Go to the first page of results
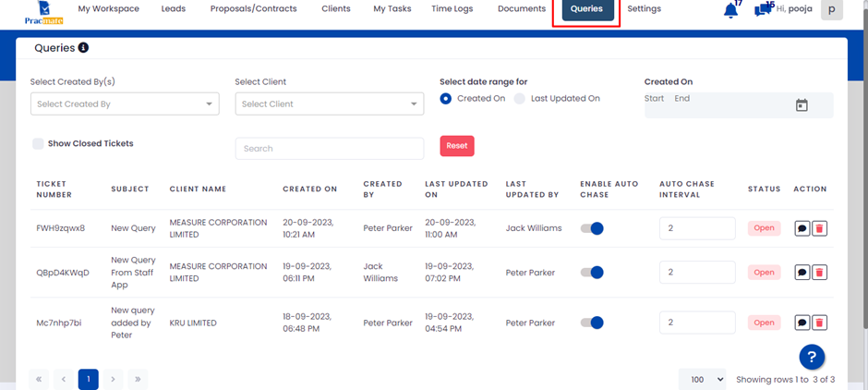 [x=39, y=380]
